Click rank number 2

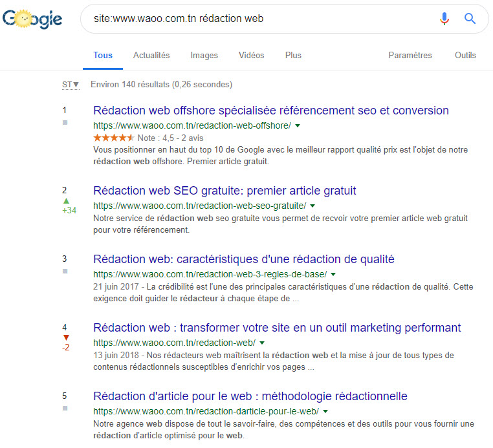point(65,191)
